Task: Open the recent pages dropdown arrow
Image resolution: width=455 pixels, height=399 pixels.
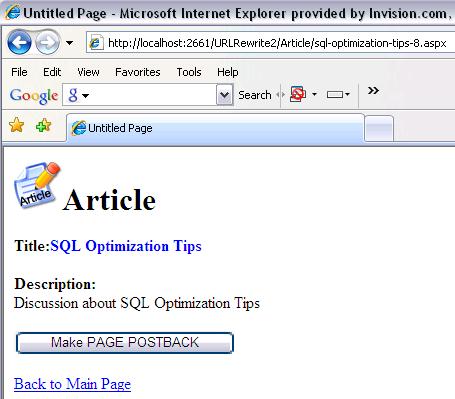Action: [69, 43]
